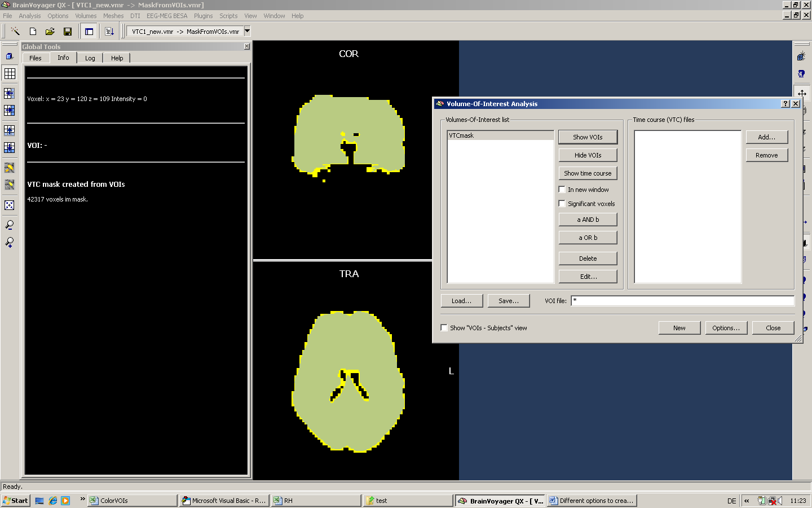
Task: Click the Load... button
Action: (x=461, y=301)
